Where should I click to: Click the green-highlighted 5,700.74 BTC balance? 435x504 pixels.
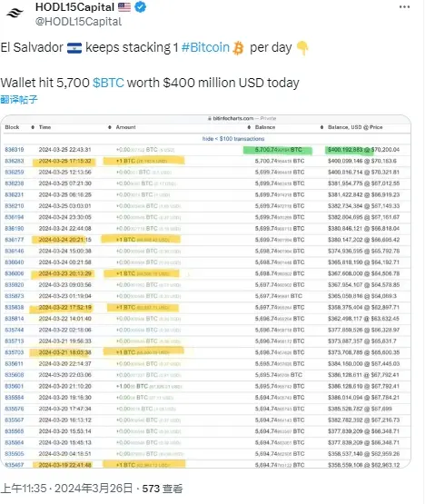click(279, 150)
